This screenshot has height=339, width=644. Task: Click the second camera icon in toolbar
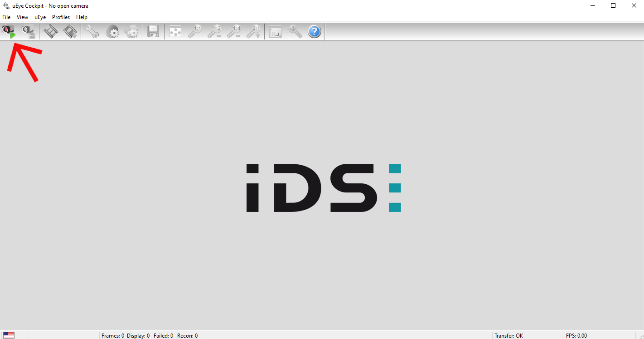click(28, 31)
